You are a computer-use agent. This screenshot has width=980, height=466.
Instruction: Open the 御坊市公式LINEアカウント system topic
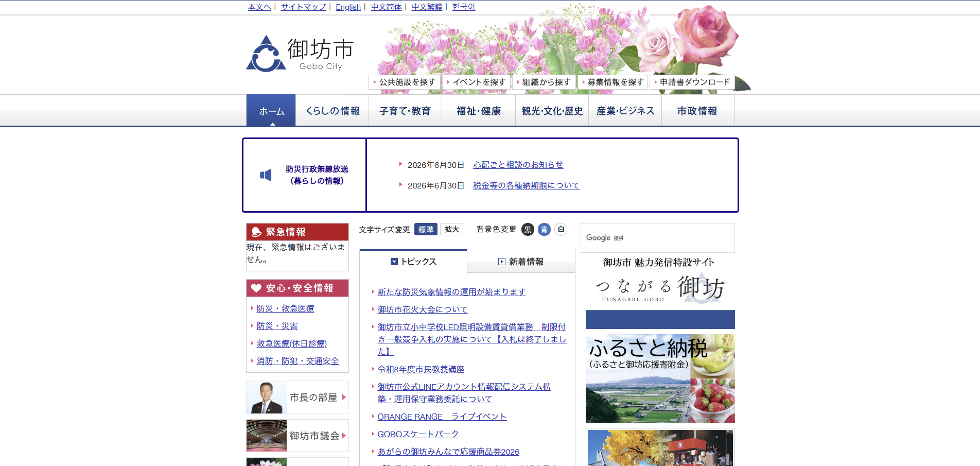point(464,393)
